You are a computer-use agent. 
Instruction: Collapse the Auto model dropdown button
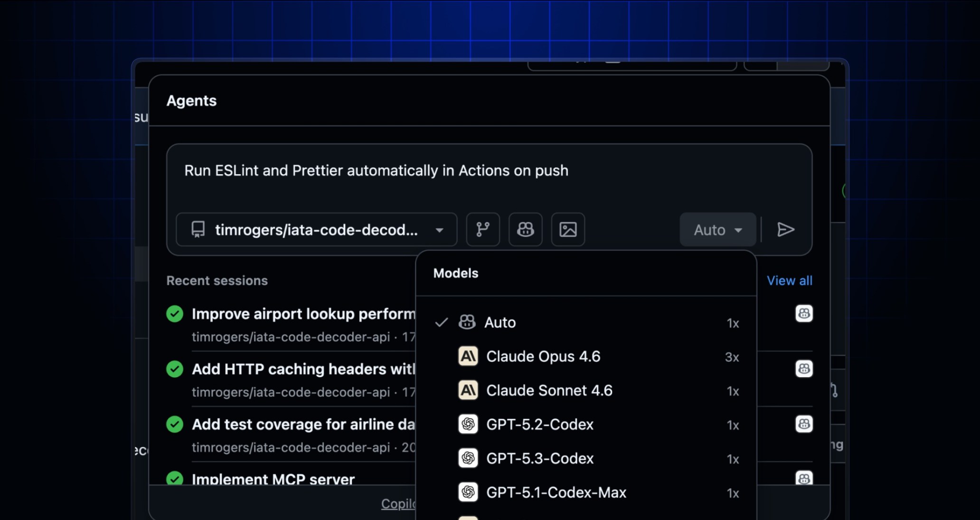pos(717,230)
